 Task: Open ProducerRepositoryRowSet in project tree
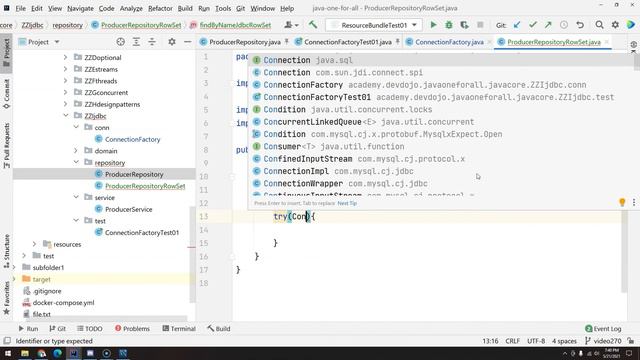tap(145, 186)
